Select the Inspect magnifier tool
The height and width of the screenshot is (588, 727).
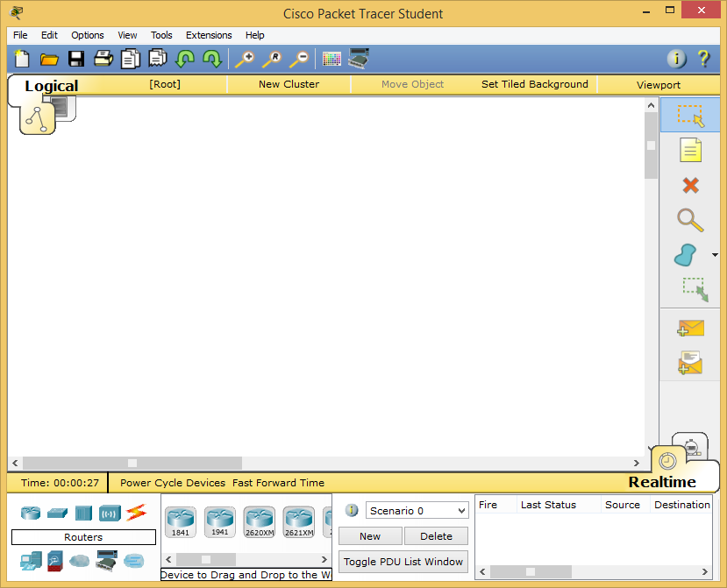point(690,220)
